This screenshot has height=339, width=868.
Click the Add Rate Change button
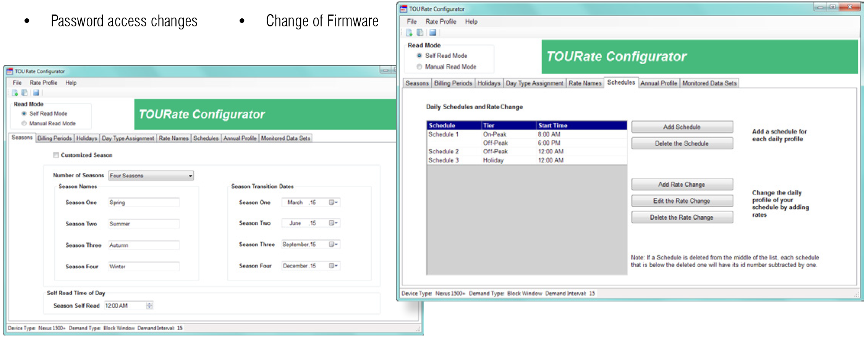click(682, 185)
